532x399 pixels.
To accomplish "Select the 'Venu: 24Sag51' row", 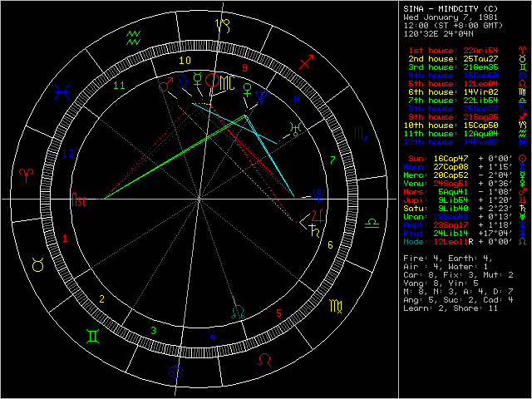I will point(465,184).
